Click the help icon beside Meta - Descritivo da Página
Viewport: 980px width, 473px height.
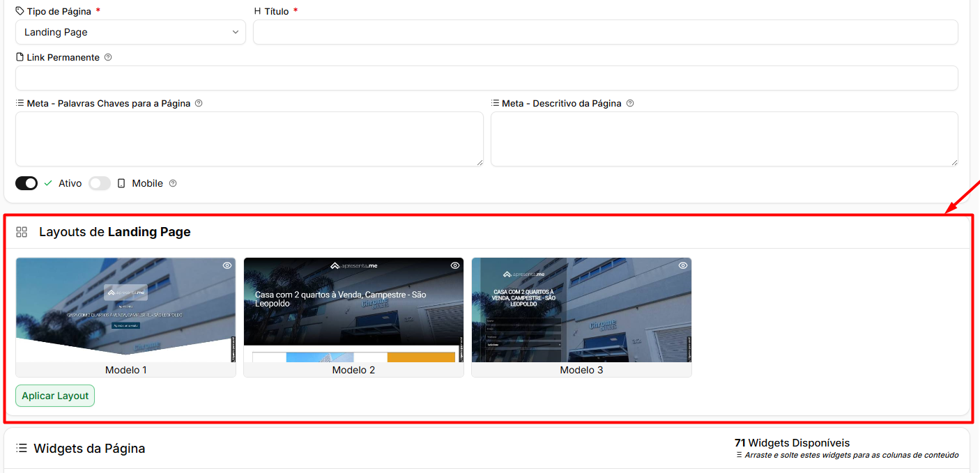(x=630, y=103)
